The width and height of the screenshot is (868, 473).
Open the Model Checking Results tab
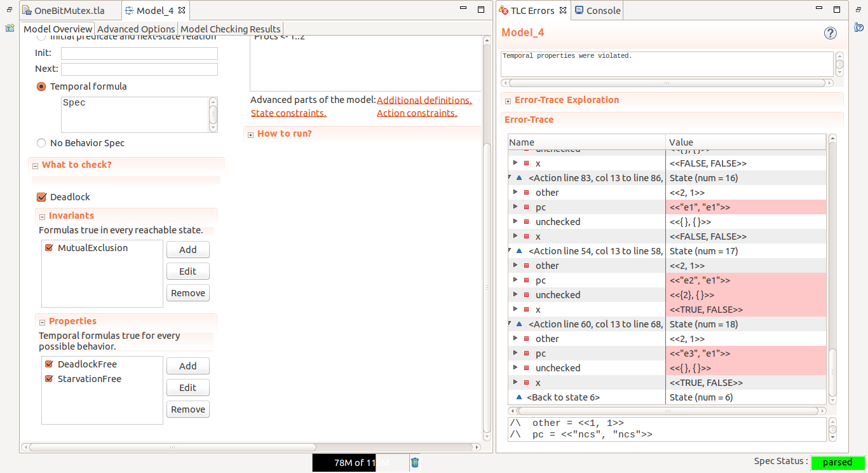point(230,29)
